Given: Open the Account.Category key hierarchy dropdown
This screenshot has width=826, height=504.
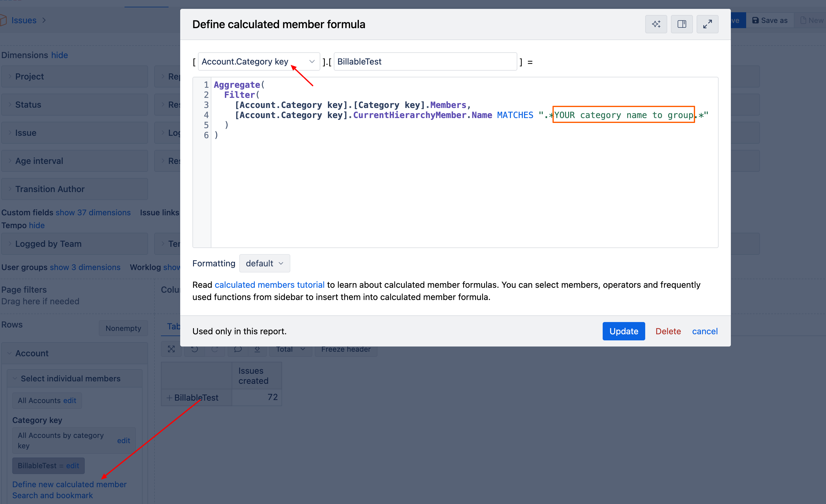Looking at the screenshot, I should point(259,62).
